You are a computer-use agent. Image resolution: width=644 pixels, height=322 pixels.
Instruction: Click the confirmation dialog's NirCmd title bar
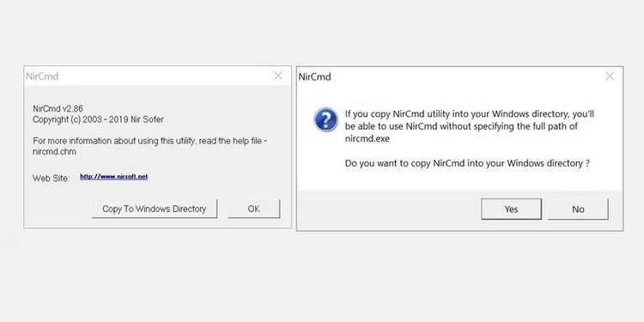tap(451, 76)
